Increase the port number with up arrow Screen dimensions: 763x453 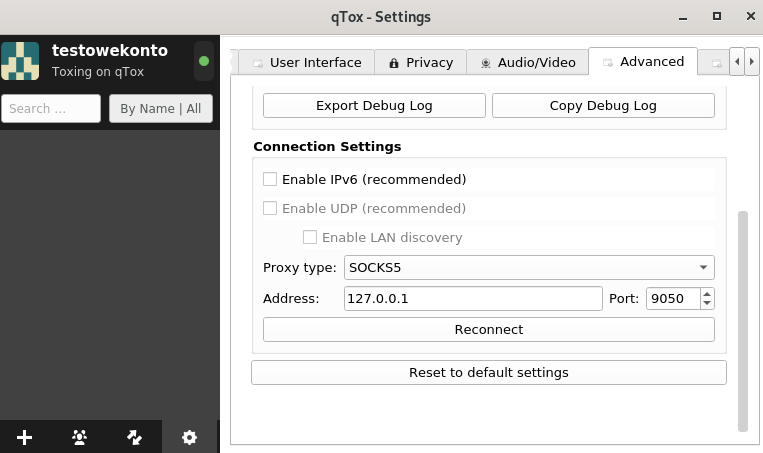(707, 293)
